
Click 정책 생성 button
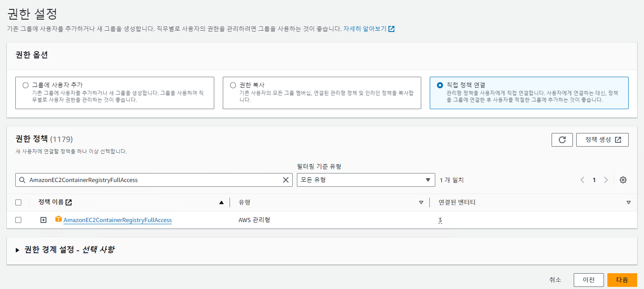602,140
